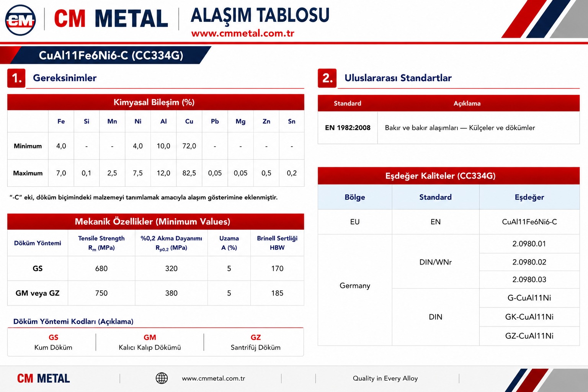Click the Brinell Sertliği HBW column header
This screenshot has height=392, width=588.
click(277, 243)
